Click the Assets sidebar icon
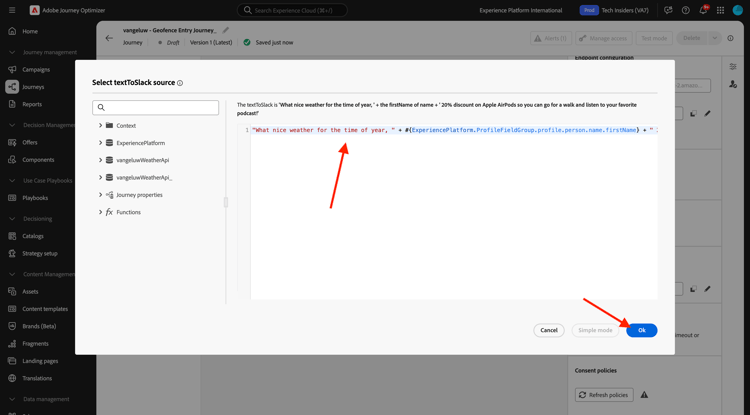The height and width of the screenshot is (415, 750). click(12, 292)
